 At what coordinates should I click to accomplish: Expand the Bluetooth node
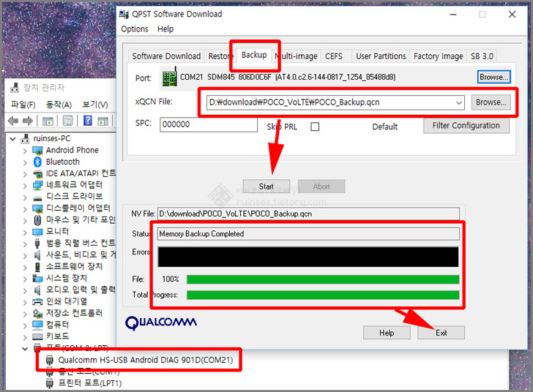pos(25,162)
